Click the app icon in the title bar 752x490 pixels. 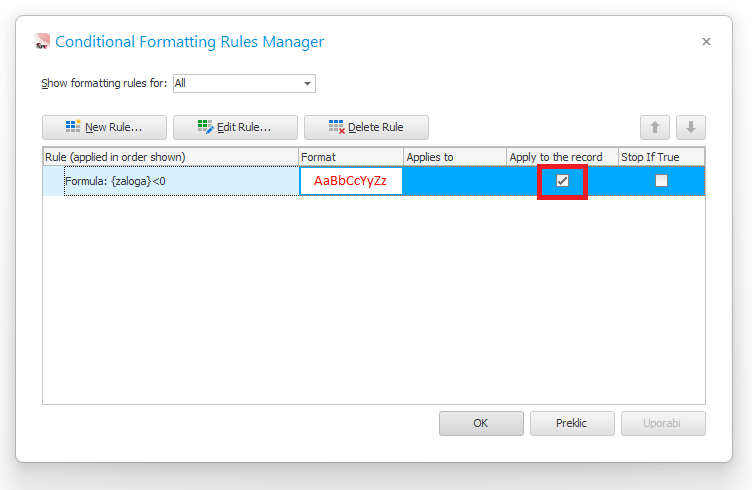pyautogui.click(x=41, y=42)
